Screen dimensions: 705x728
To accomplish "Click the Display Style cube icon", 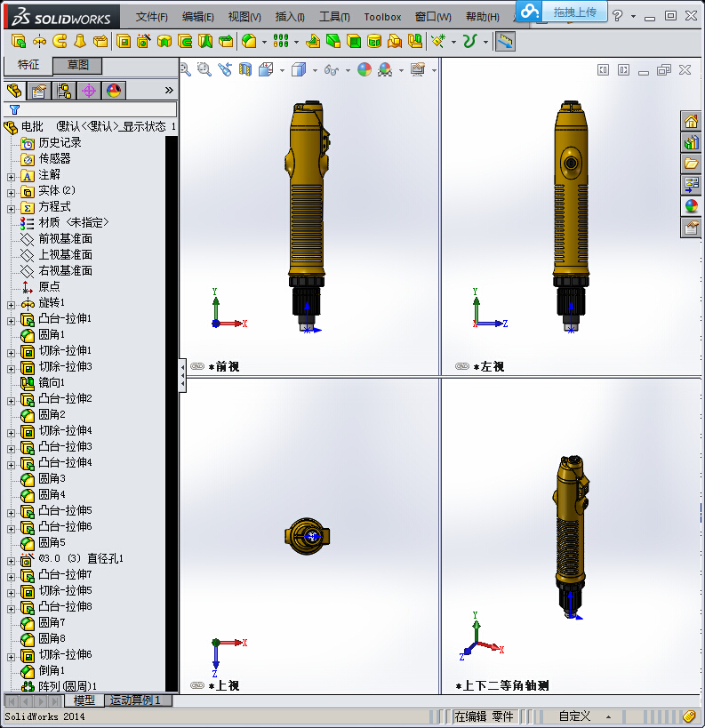I will (x=299, y=70).
